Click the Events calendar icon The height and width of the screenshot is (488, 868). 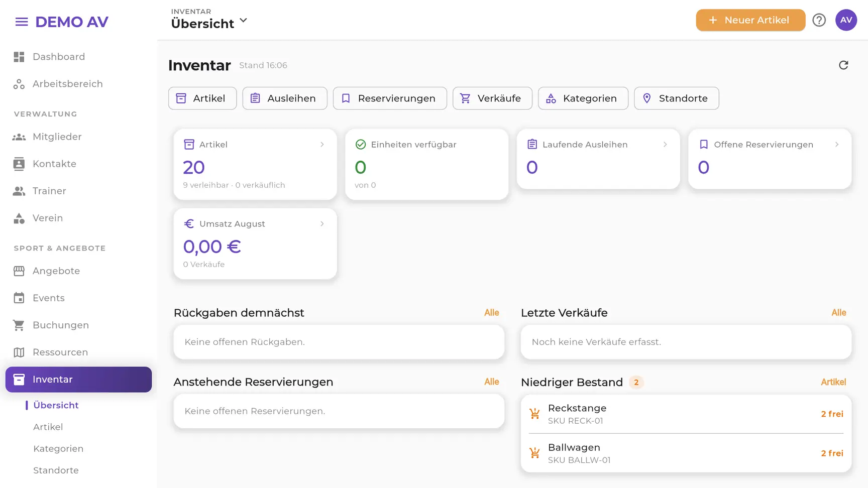(x=19, y=298)
